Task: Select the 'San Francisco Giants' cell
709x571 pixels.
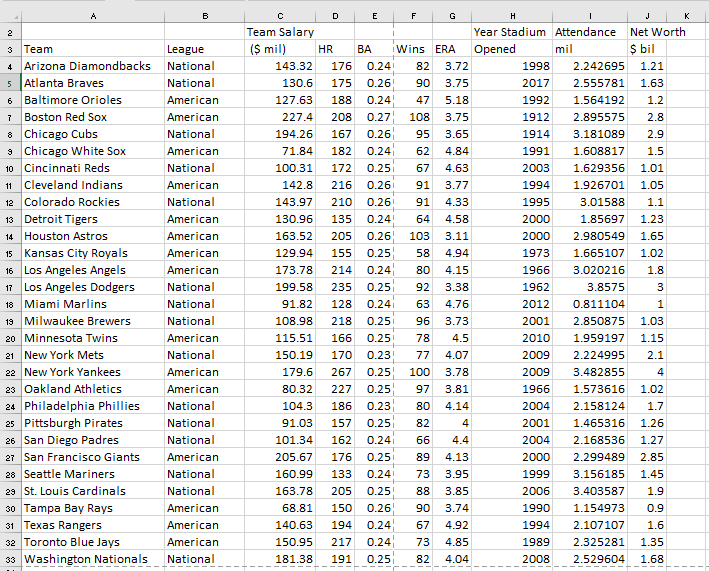Action: 93,458
